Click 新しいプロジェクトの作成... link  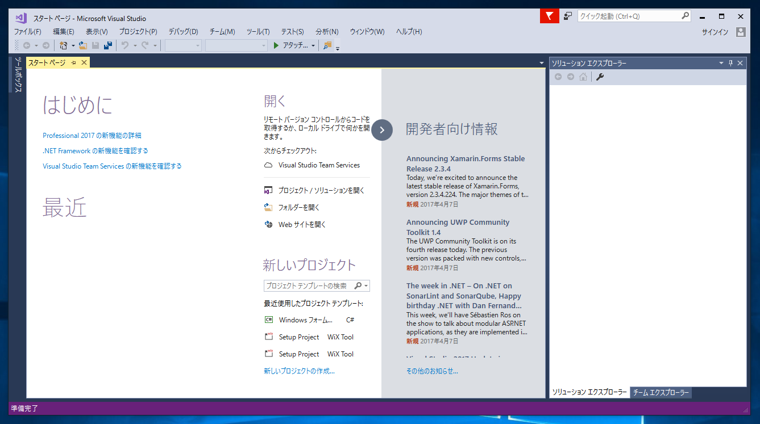coord(299,371)
